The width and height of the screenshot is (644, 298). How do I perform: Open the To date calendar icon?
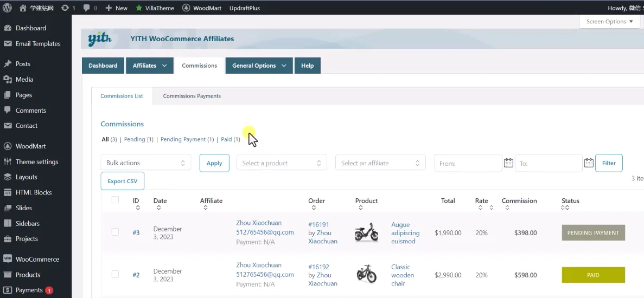pos(589,163)
